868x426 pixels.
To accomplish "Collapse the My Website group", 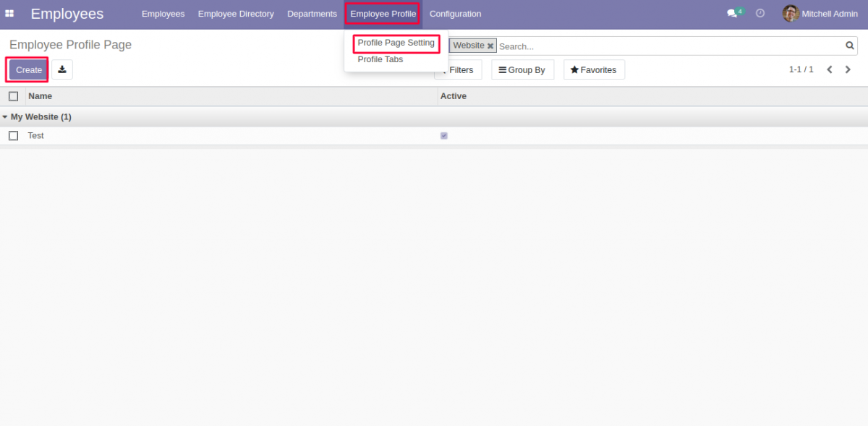I will pyautogui.click(x=6, y=116).
